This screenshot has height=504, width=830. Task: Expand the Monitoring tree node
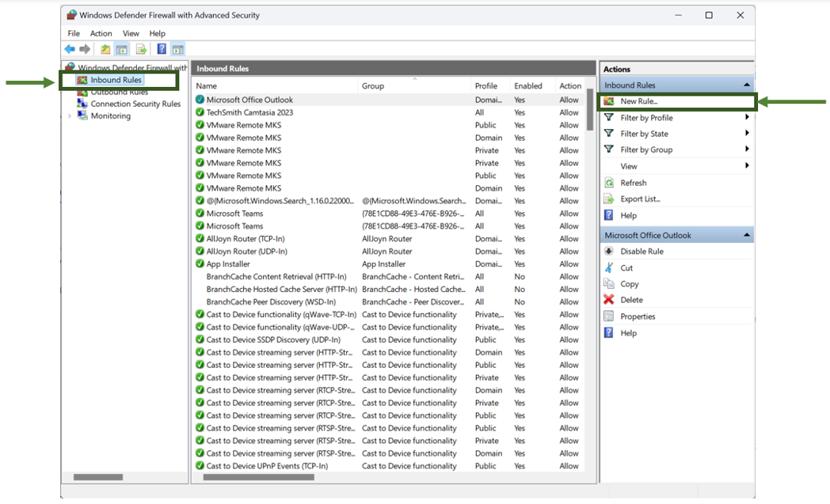point(70,116)
